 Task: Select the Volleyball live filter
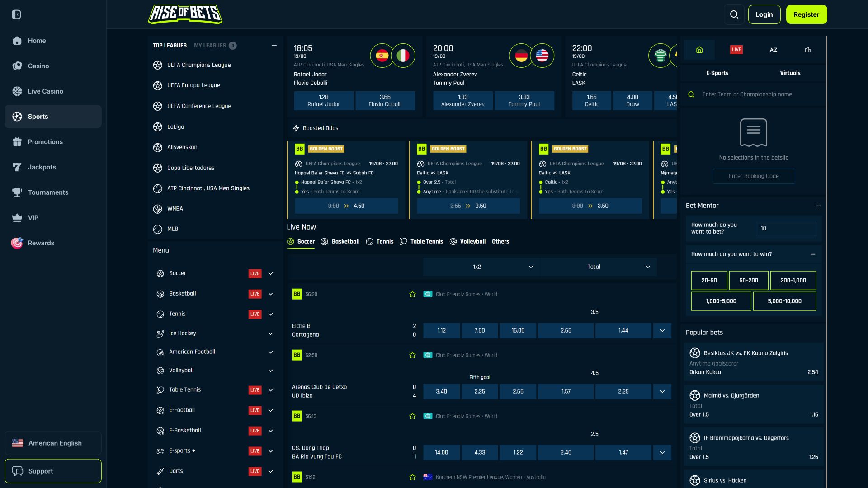pos(467,242)
